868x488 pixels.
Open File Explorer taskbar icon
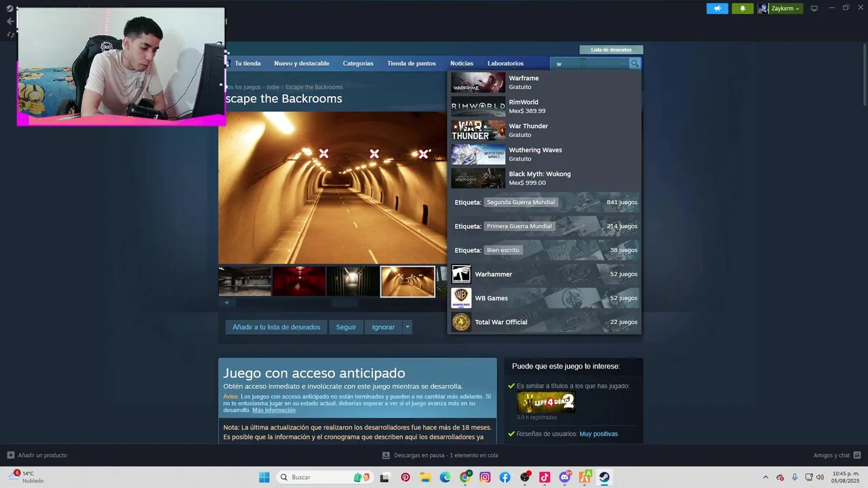(425, 477)
